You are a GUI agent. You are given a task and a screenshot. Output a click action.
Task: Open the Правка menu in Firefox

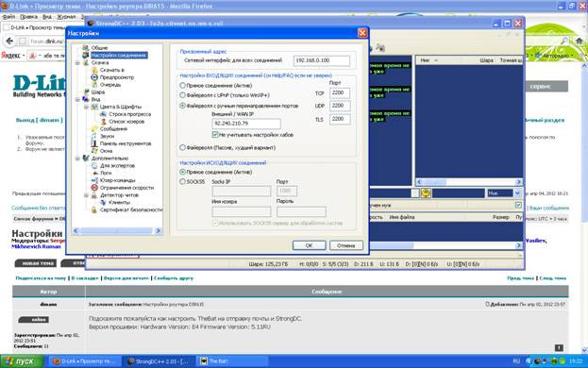coord(28,17)
